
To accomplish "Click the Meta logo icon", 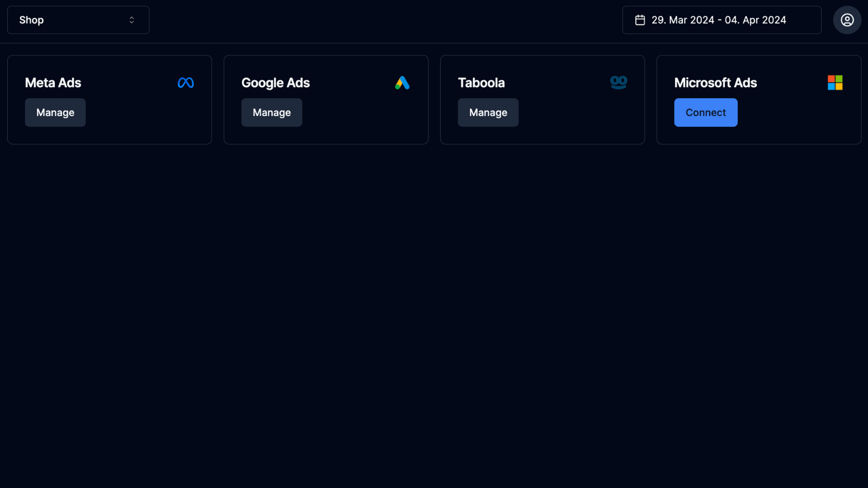I will 186,82.
